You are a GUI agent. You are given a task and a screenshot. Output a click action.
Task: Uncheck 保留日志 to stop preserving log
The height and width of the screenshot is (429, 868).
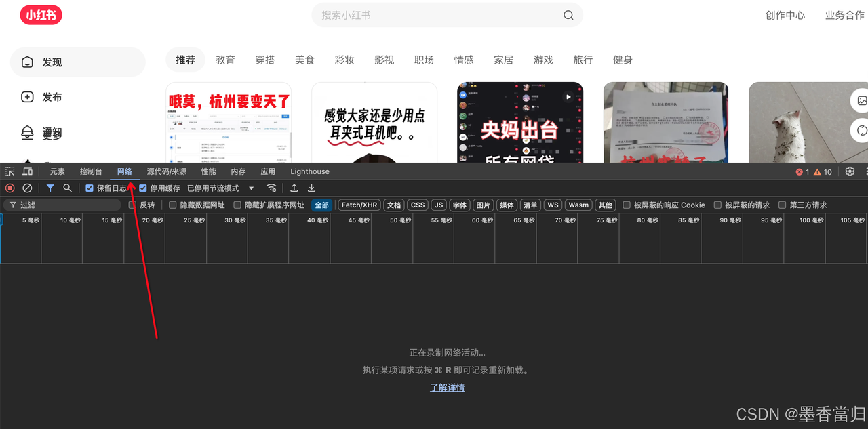[89, 188]
